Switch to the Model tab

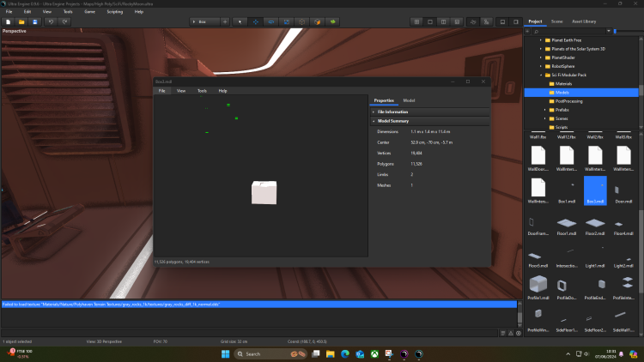pyautogui.click(x=409, y=100)
